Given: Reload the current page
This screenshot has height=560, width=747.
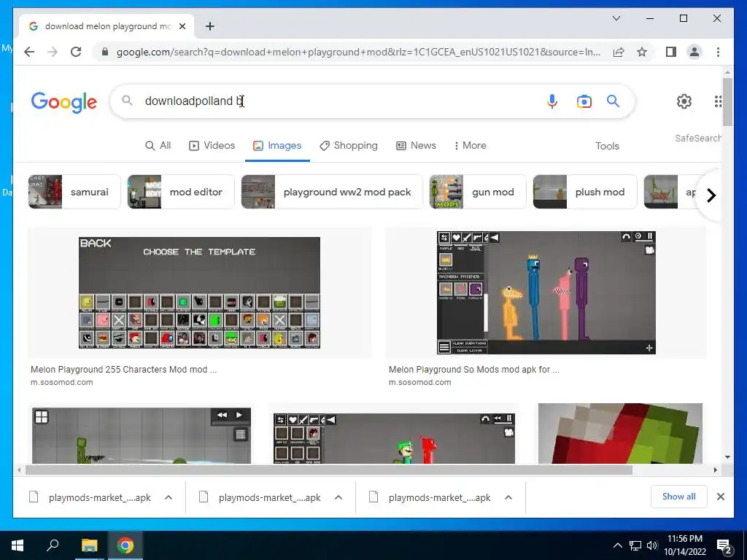Looking at the screenshot, I should pyautogui.click(x=76, y=52).
